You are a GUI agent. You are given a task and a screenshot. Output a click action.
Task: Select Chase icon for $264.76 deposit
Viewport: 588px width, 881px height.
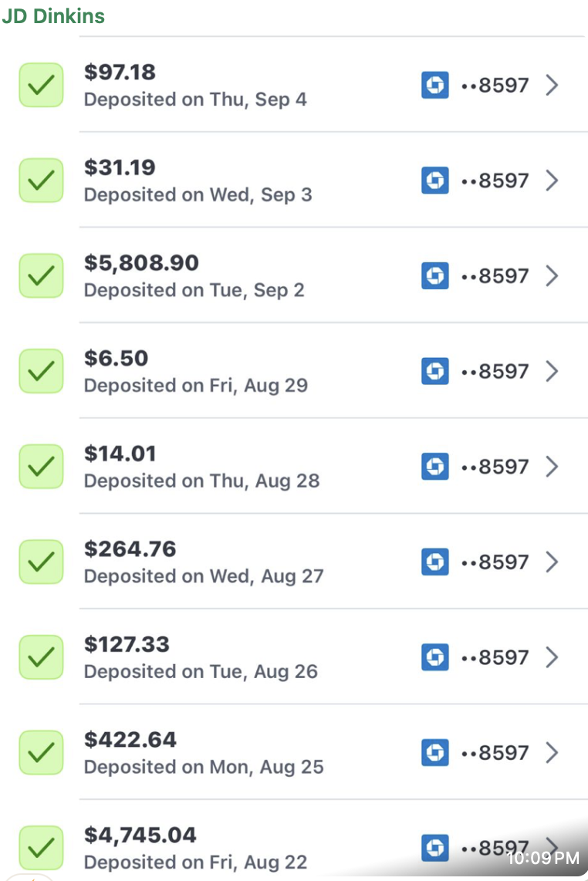point(435,562)
